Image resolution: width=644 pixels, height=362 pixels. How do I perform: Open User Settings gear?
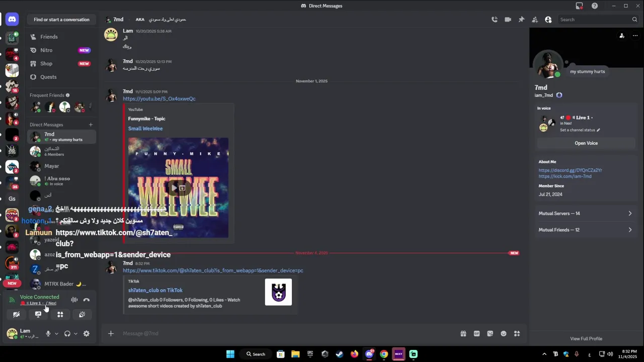tap(87, 333)
